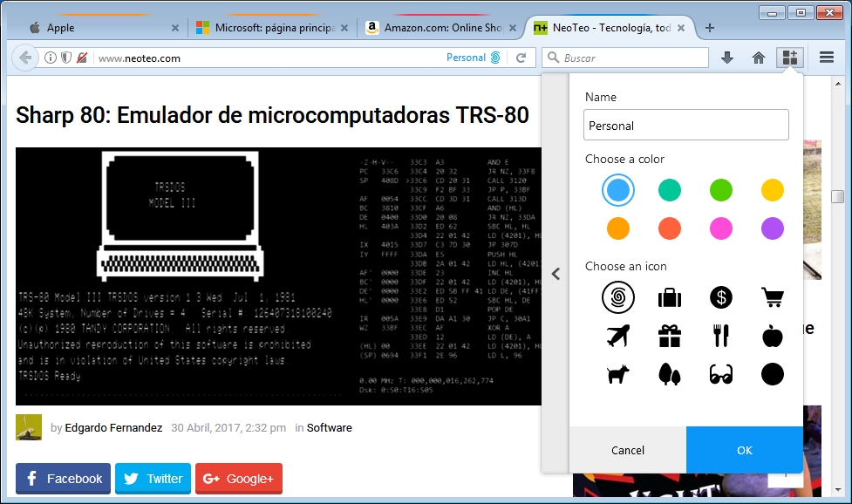Open tracking protection shield icon
Screen dimensions: 852x504
click(x=65, y=58)
